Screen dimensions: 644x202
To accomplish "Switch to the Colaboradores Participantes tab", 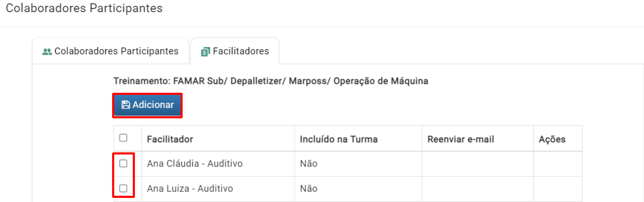I will [110, 51].
